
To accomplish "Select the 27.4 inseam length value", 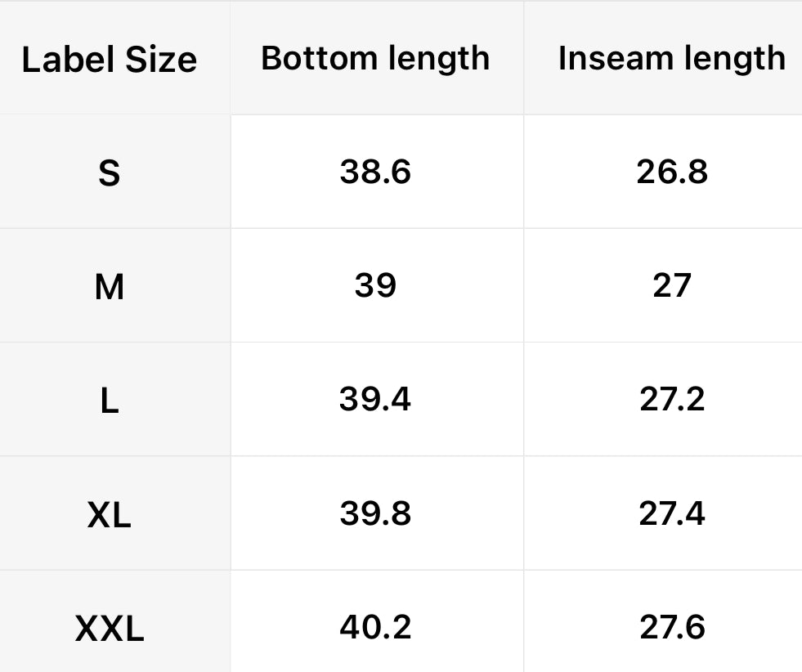I will (x=672, y=513).
